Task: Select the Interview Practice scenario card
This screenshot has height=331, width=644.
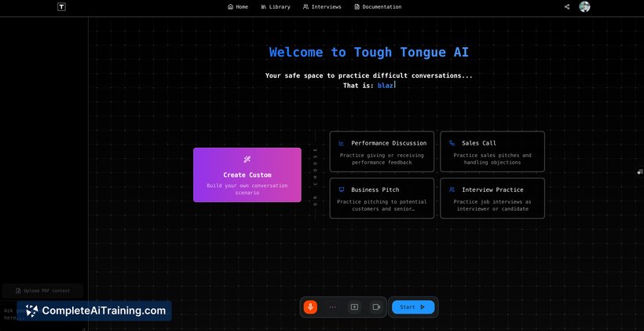Action: click(x=492, y=198)
